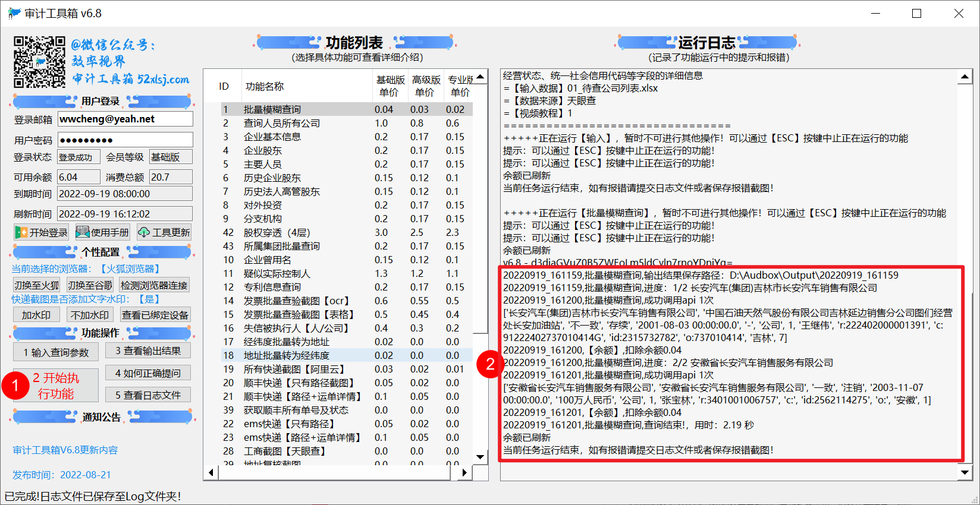Click 4 如何正确提问 button
This screenshot has height=505, width=980.
click(148, 373)
